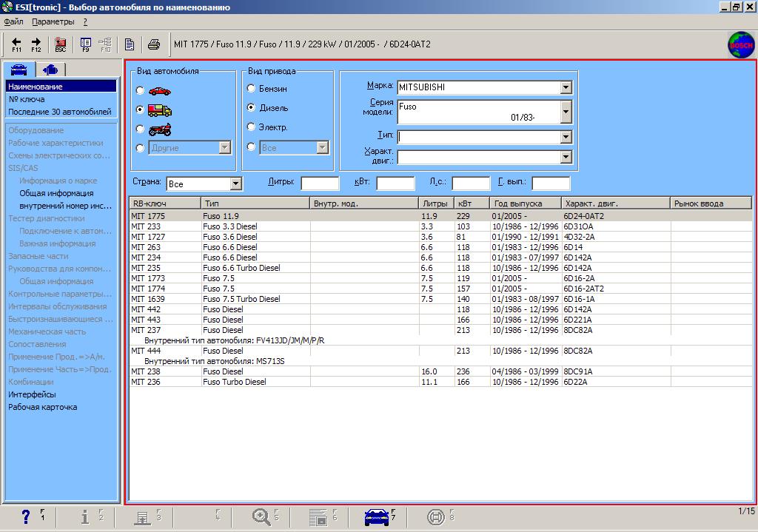Open Последние 30 автомобилей in sidebar
The height and width of the screenshot is (532, 758).
click(x=59, y=112)
